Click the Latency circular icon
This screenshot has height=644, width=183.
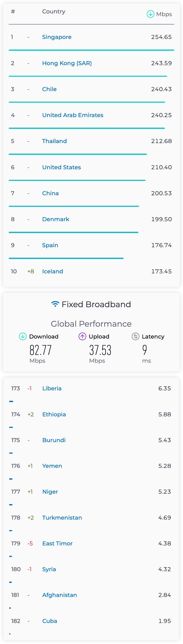135,336
